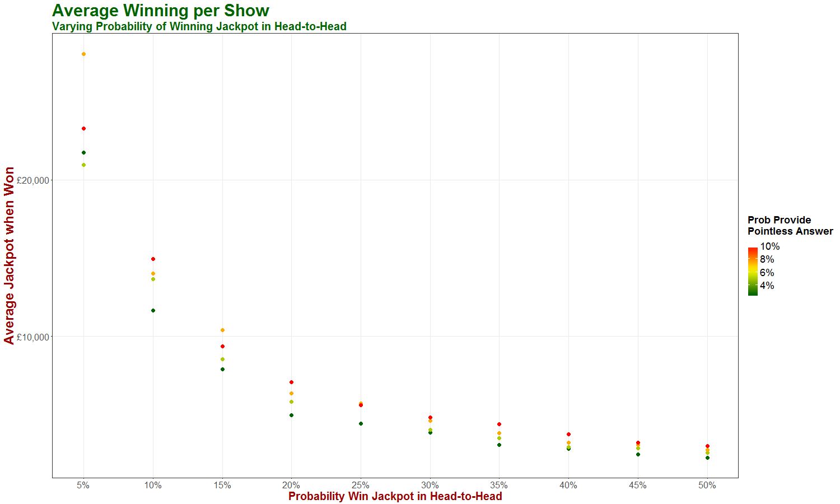Screen dimensions: 840x504
Task: Click the red data point at 10%
Action: pyautogui.click(x=153, y=259)
